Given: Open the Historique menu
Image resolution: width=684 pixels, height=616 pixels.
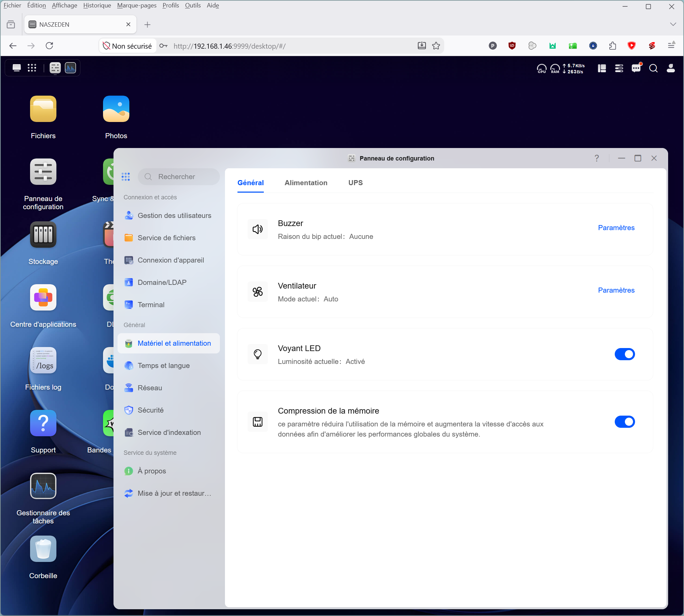Looking at the screenshot, I should (x=97, y=5).
